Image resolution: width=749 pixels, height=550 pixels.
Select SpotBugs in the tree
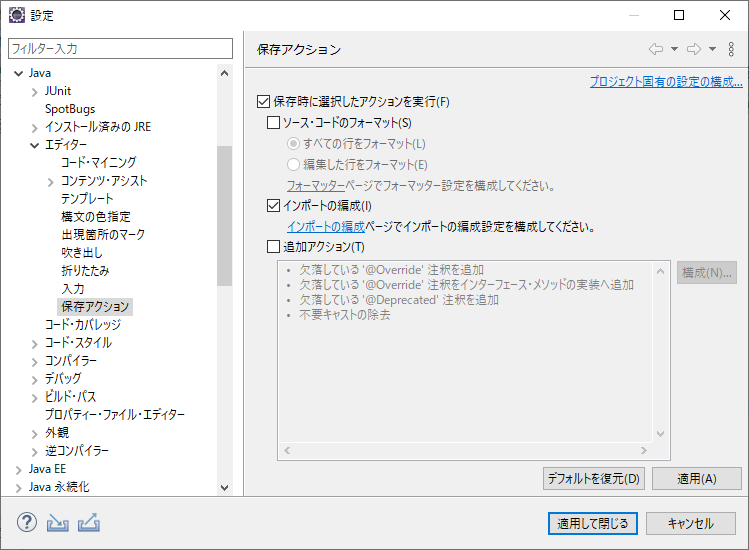pos(70,109)
